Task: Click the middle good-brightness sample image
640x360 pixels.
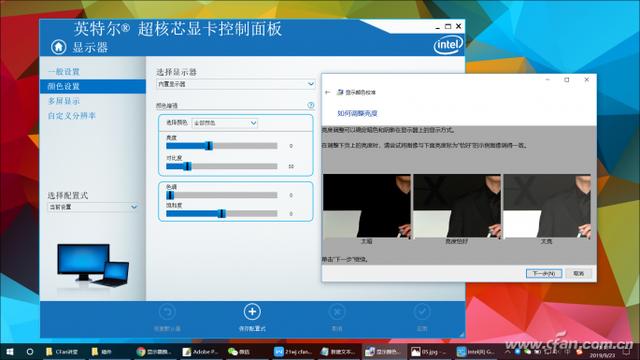Action: click(457, 206)
